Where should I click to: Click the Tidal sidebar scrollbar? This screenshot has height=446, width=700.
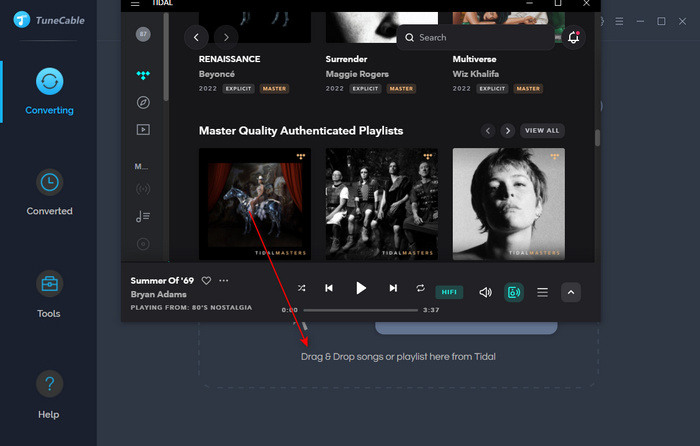click(x=166, y=57)
